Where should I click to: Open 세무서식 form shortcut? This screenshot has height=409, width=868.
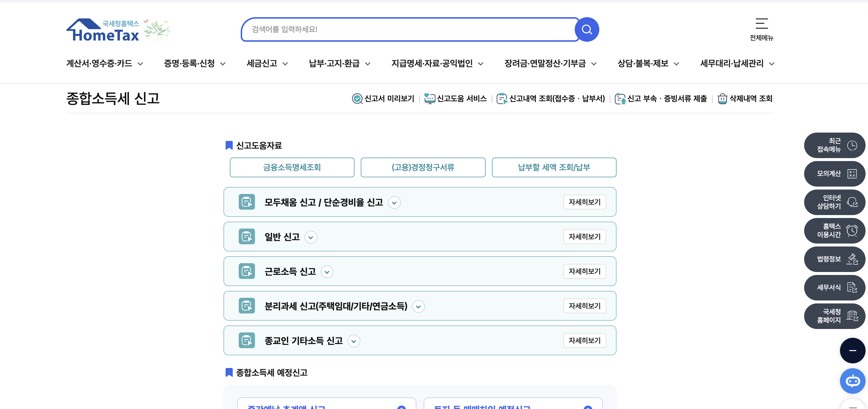834,288
